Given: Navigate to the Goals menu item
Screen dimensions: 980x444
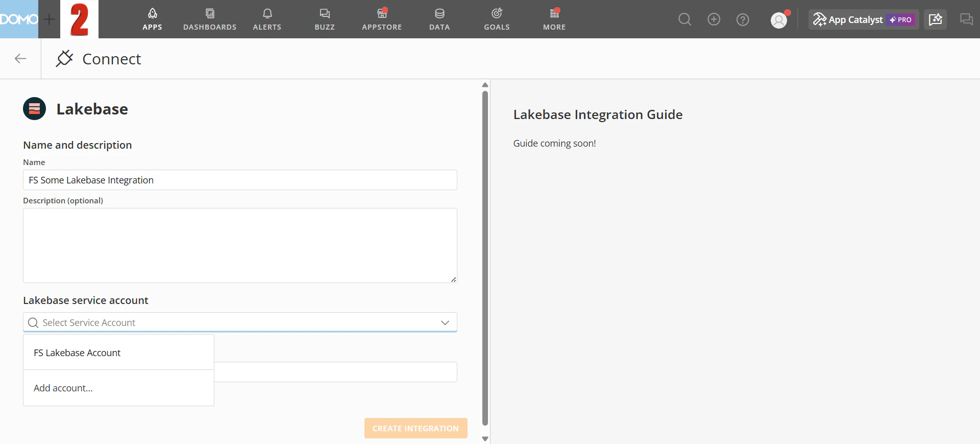Looking at the screenshot, I should (x=497, y=19).
